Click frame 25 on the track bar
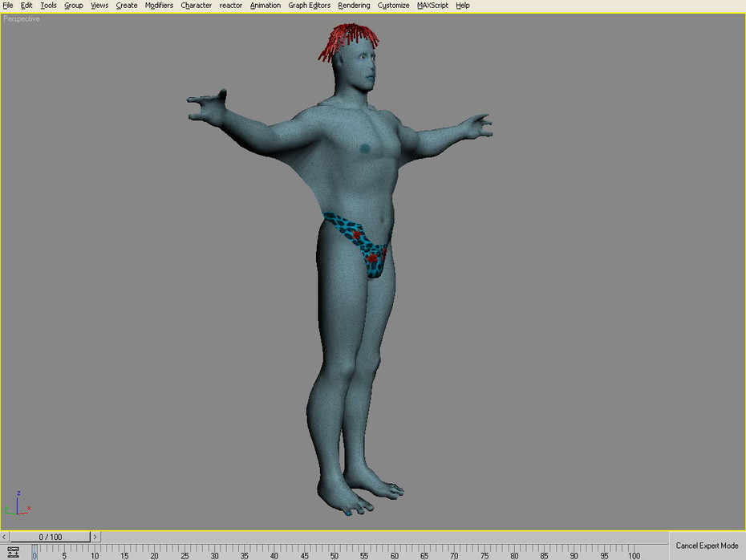Image resolution: width=746 pixels, height=560 pixels. (x=184, y=556)
